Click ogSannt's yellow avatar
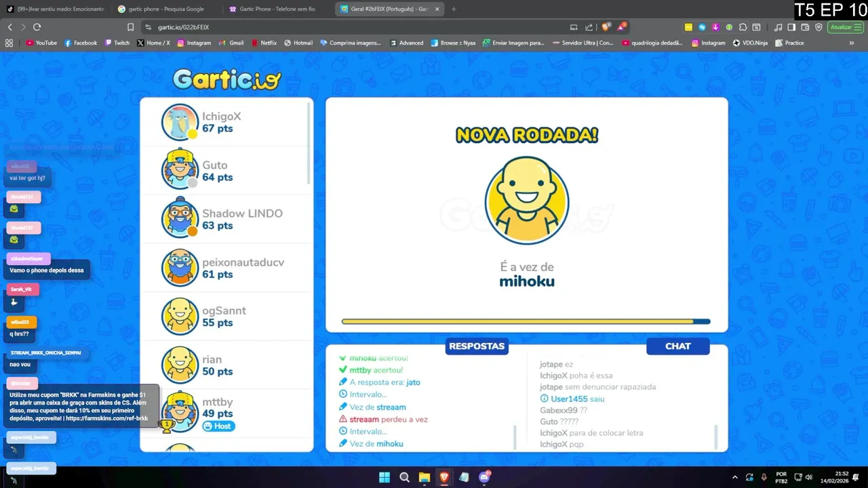 pos(180,316)
